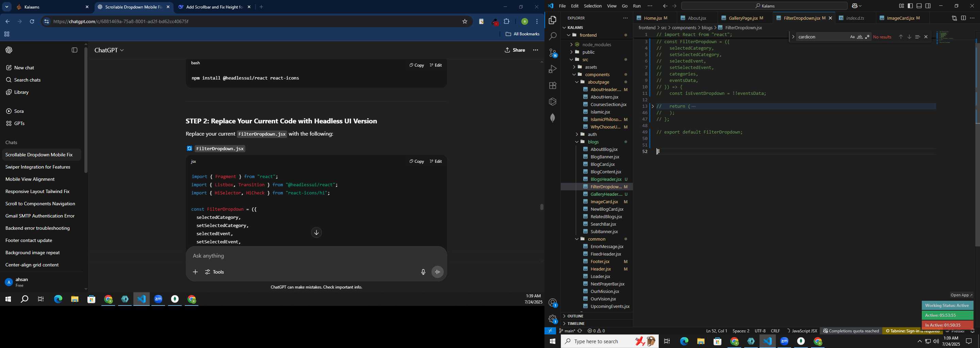The image size is (980, 348).
Task: Go to next find match arrow
Action: (x=909, y=37)
